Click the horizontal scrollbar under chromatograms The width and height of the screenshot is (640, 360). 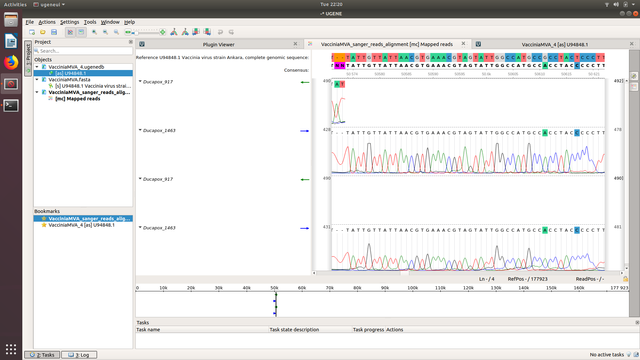(x=468, y=273)
